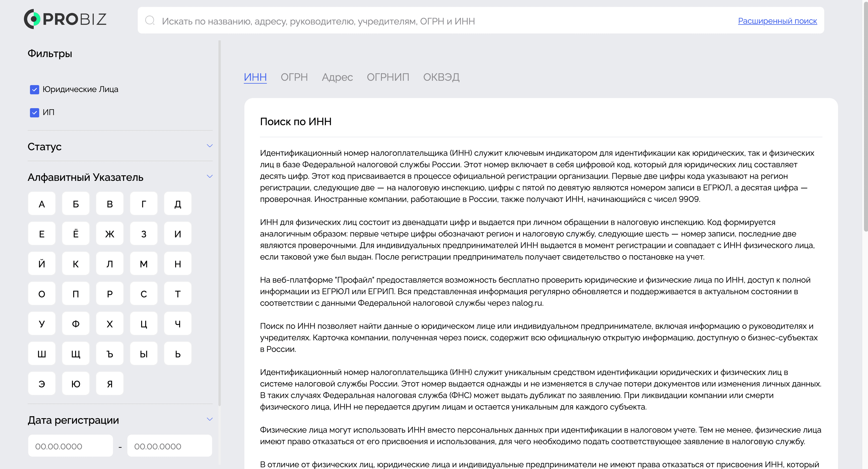Open Расширенный поиск link
This screenshot has width=868, height=469.
click(777, 21)
